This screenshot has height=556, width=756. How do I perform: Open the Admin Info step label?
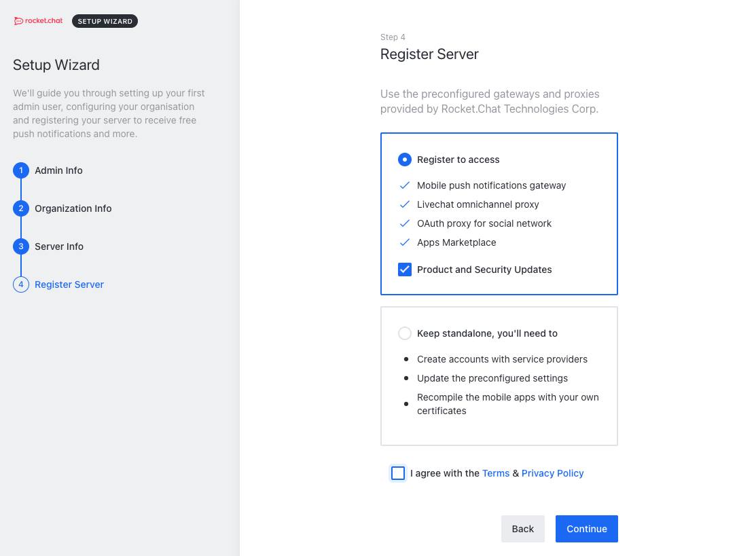click(58, 170)
